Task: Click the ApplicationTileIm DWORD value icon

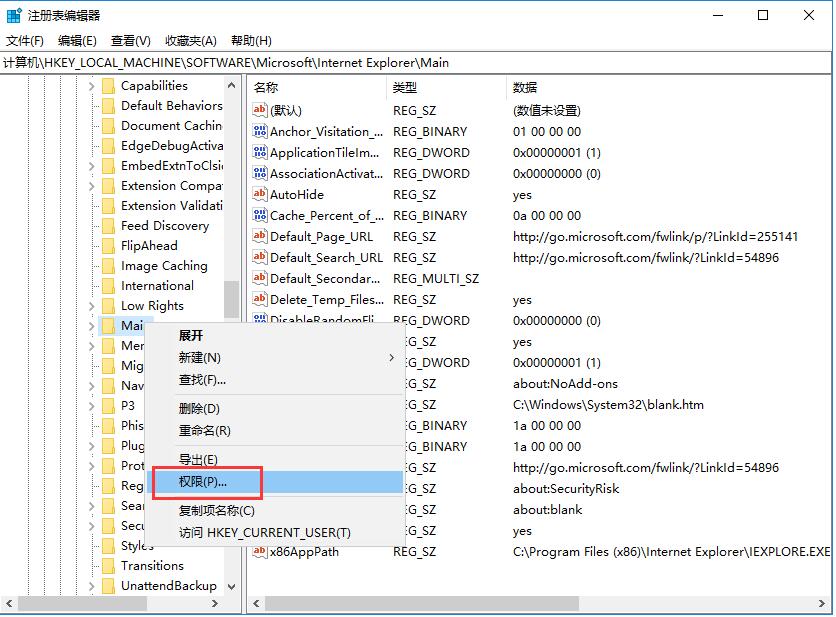Action: 258,152
